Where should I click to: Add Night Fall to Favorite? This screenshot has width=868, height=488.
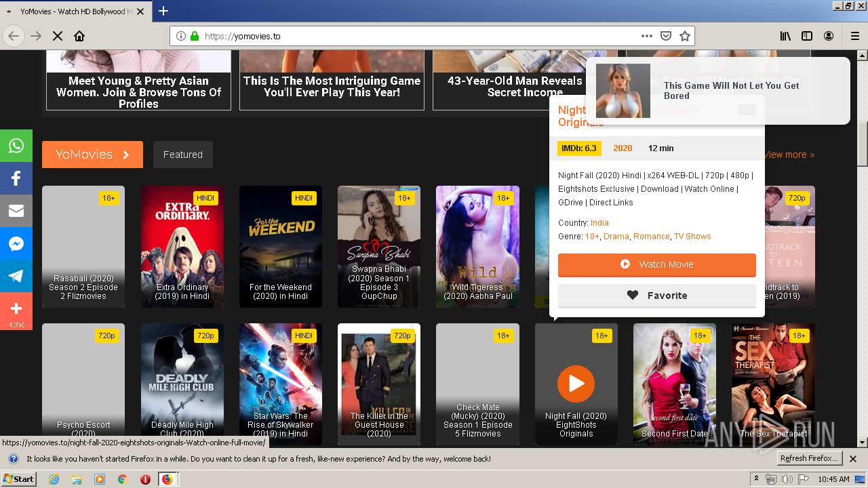point(656,296)
